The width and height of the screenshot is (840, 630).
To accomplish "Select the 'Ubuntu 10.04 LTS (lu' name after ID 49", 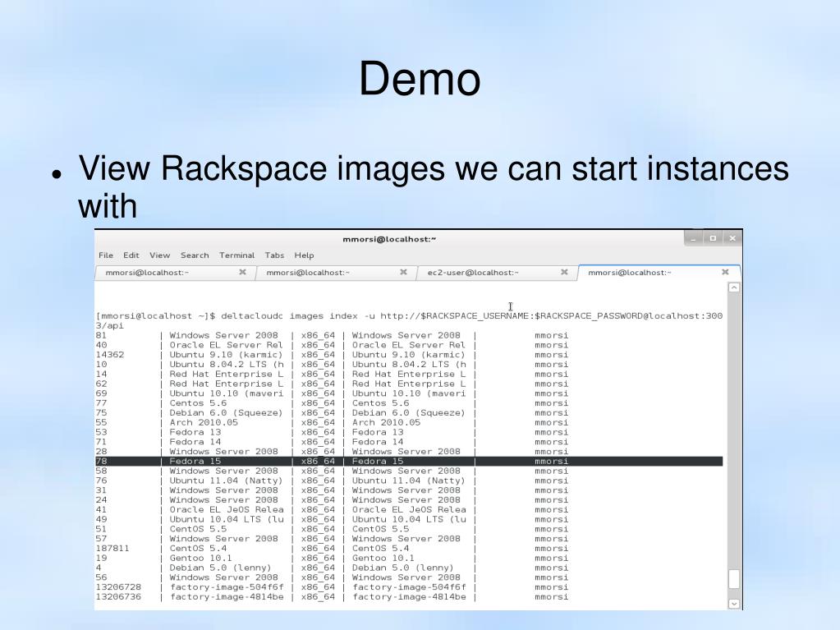I will [227, 519].
